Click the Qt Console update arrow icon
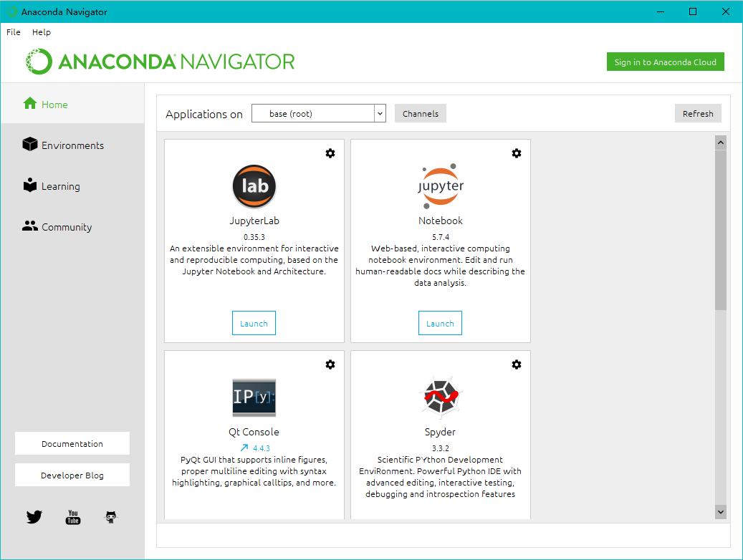The image size is (743, 560). tap(244, 448)
